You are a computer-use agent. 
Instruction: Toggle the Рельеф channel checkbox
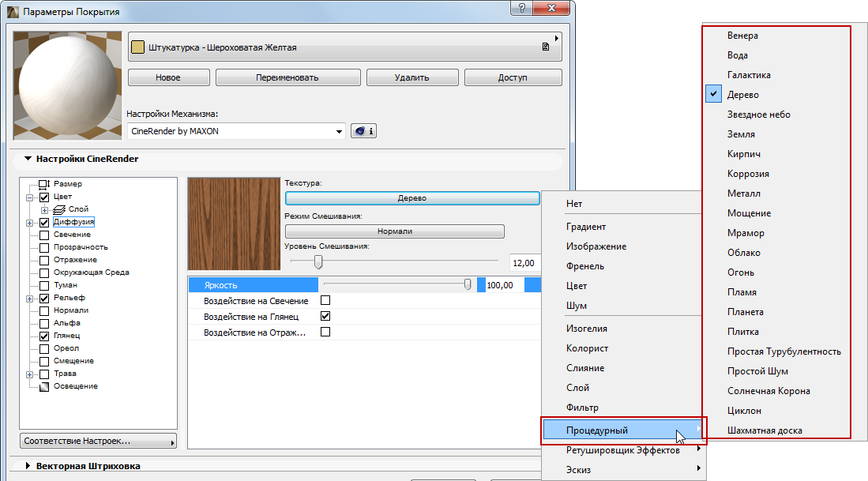(x=44, y=299)
